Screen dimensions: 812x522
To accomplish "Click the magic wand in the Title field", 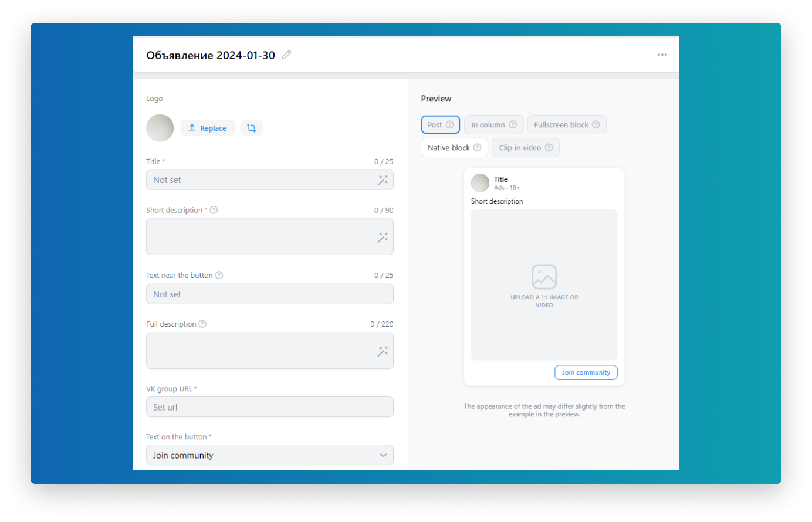I will click(x=383, y=180).
